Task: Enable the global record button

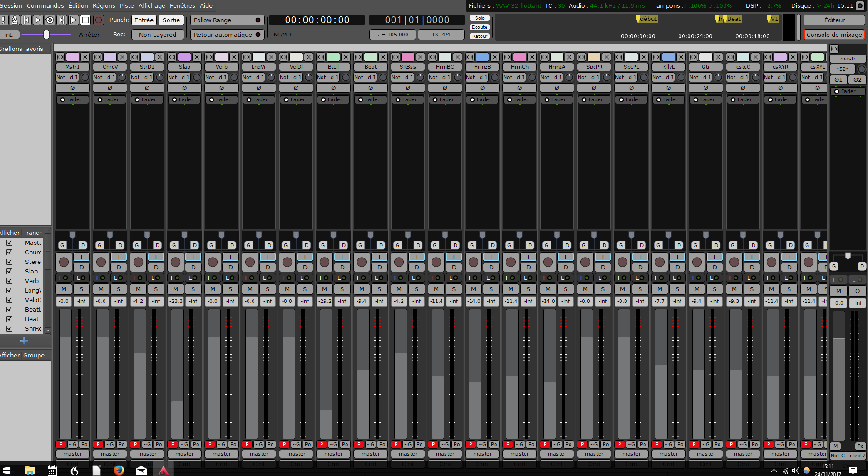Action: pos(98,20)
